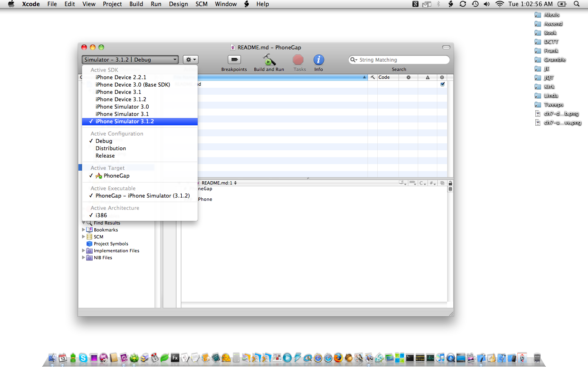Expand the NIB Files group

(x=84, y=258)
